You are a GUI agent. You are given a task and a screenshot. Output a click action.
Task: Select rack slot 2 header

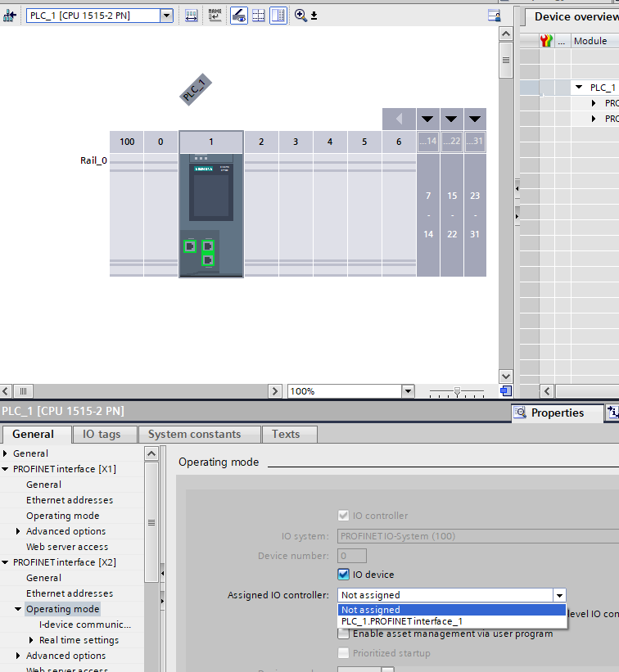261,142
